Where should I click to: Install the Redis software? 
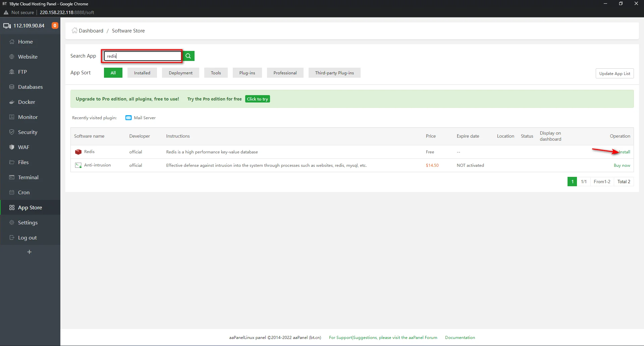[x=625, y=152]
